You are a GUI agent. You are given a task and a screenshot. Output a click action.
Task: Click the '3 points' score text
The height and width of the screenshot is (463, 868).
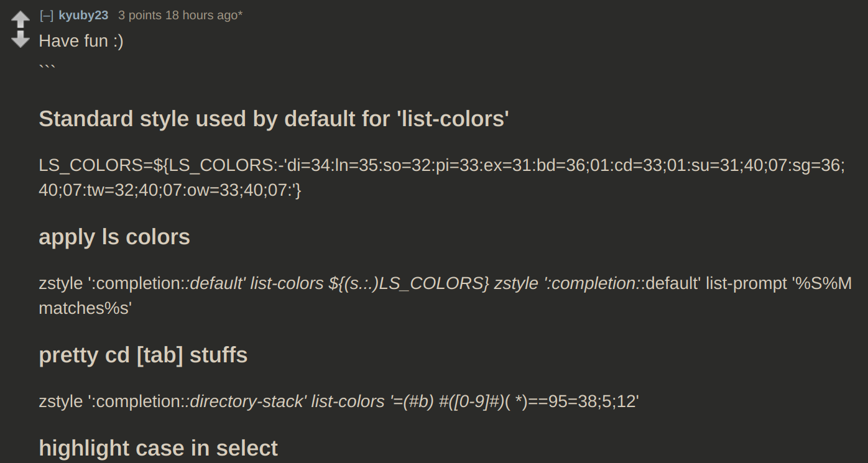point(140,16)
